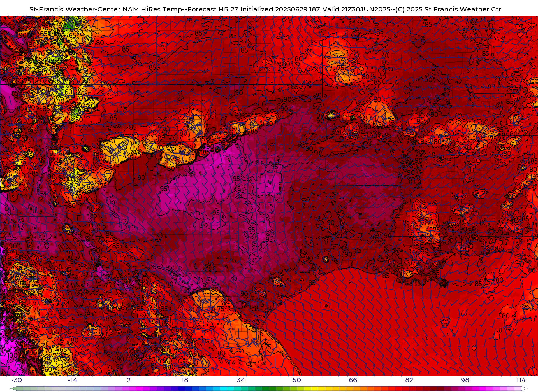The height and width of the screenshot is (392, 538).
Task: Click the 34 color scale label
Action: 241,380
